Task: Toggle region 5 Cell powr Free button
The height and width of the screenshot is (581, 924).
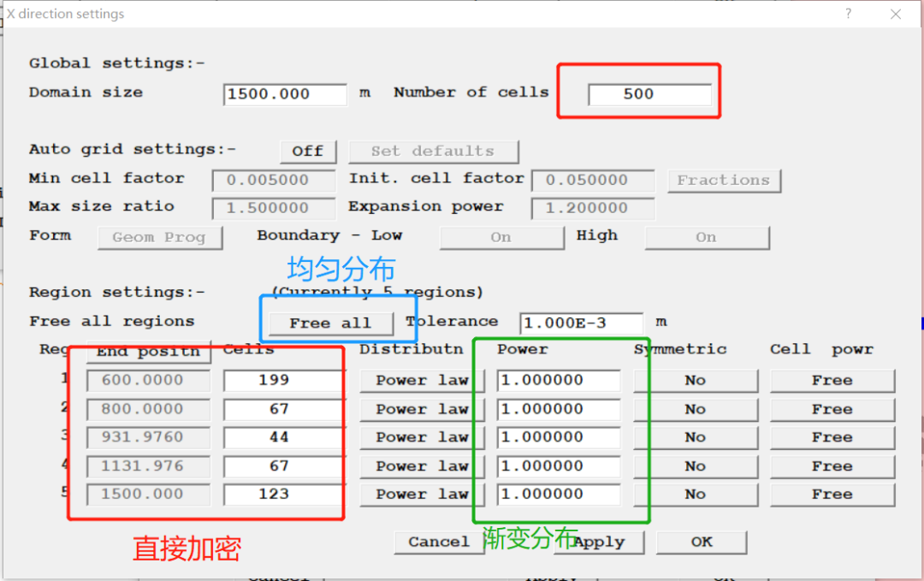Action: (x=832, y=495)
